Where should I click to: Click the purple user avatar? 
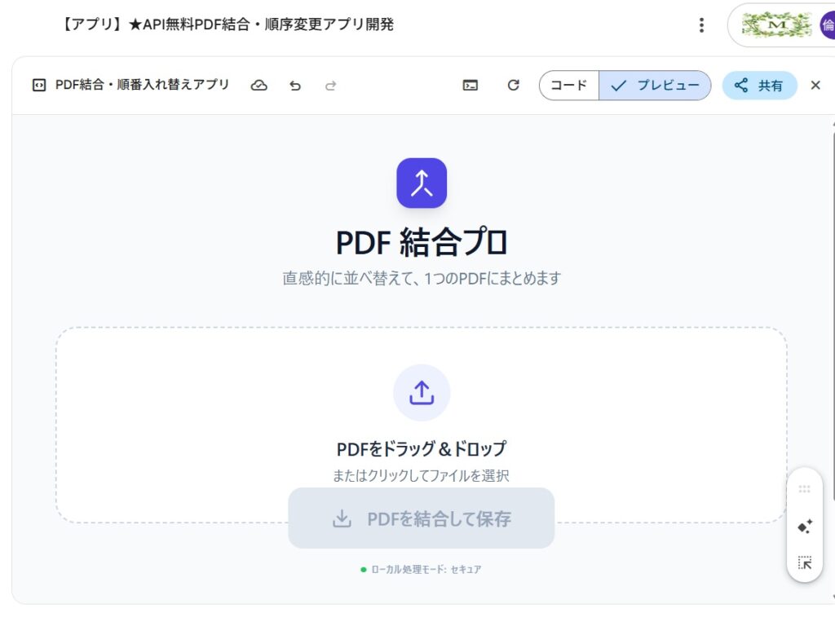coord(827,25)
